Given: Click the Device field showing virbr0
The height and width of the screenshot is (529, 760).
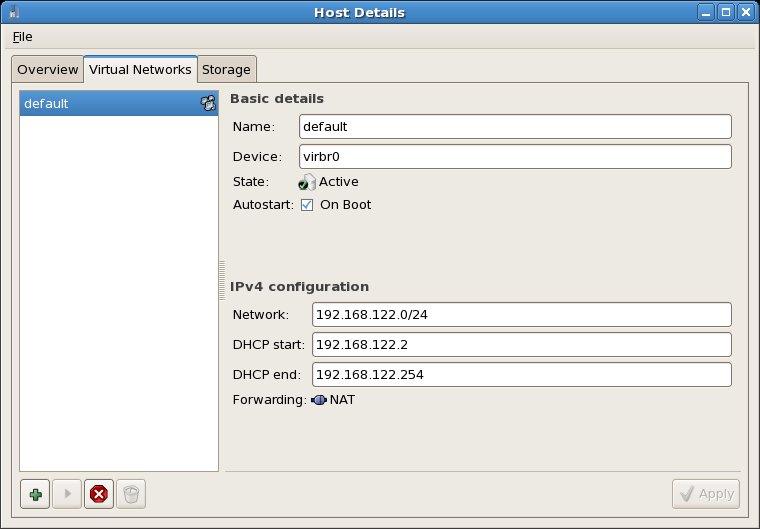Looking at the screenshot, I should click(515, 157).
